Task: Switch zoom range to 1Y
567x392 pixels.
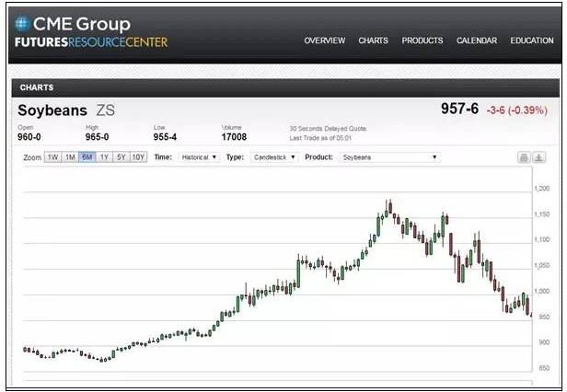Action: click(x=104, y=157)
